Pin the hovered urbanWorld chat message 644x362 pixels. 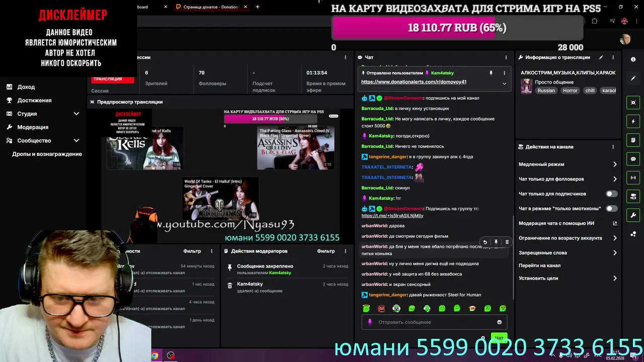[496, 242]
